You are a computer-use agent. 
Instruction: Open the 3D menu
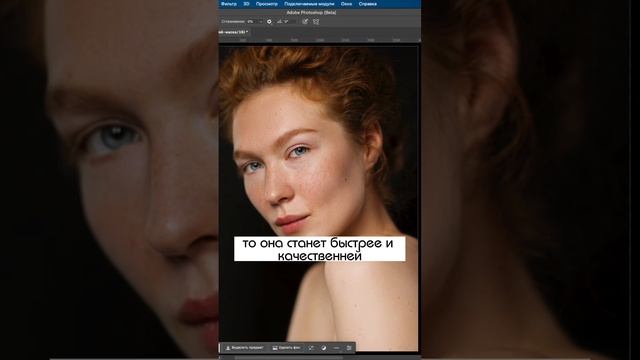(246, 4)
